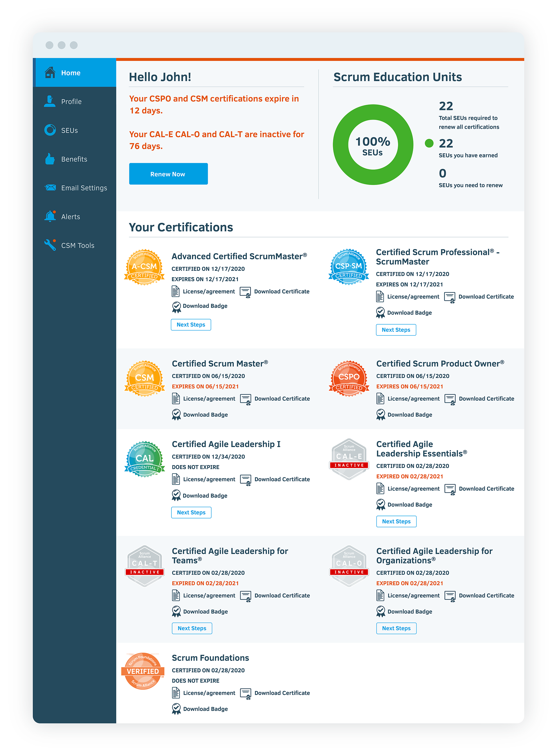The width and height of the screenshot is (557, 756).
Task: Click the Alerts bell icon
Action: click(50, 216)
